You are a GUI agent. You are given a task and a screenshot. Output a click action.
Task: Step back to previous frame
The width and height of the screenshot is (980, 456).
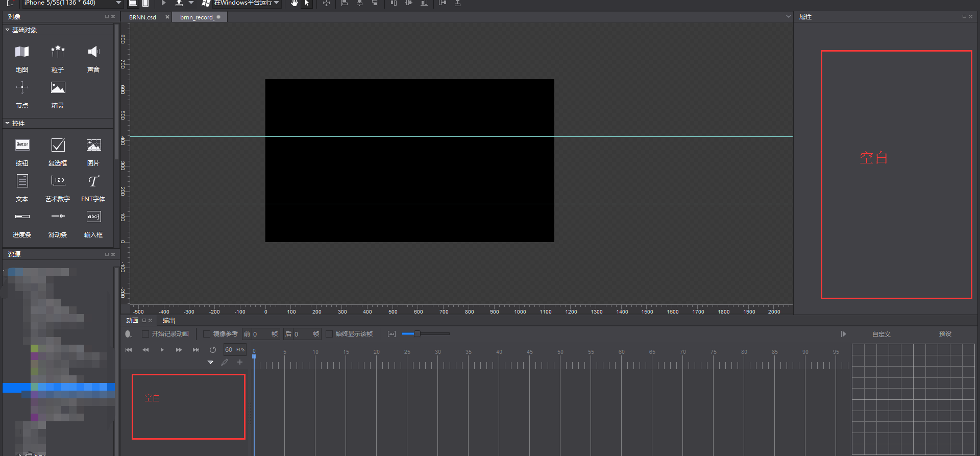tap(145, 350)
